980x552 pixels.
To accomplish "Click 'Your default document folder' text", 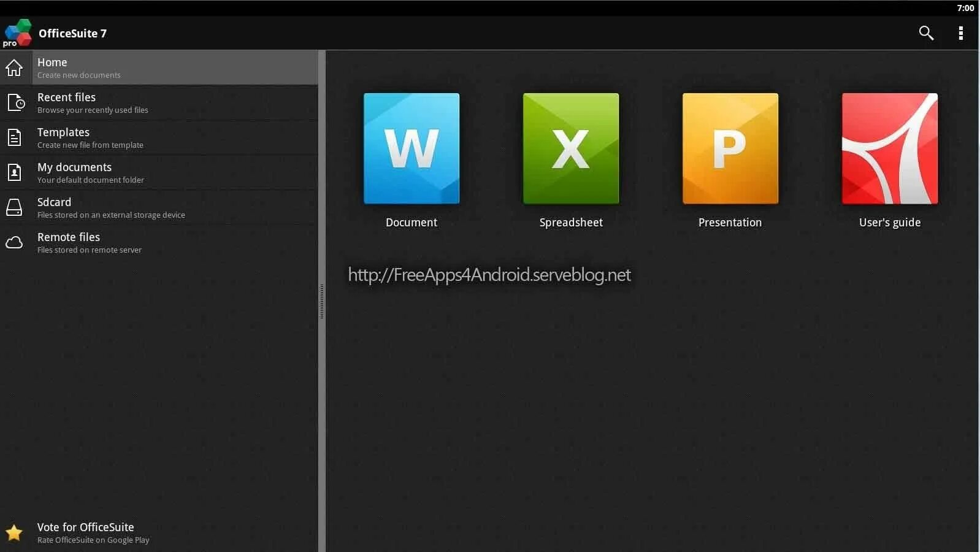I will tap(91, 180).
